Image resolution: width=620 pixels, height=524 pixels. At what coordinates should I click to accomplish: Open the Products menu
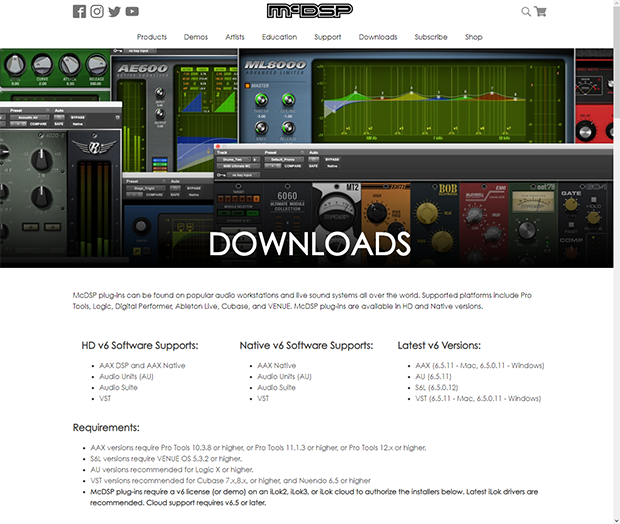tap(152, 37)
